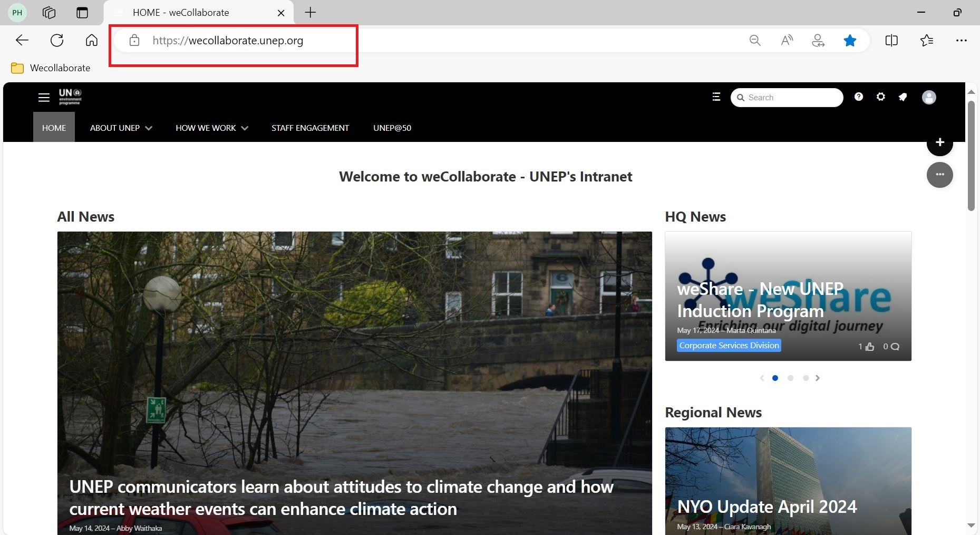Open STAFF ENGAGEMENT page
The image size is (980, 535).
click(310, 128)
